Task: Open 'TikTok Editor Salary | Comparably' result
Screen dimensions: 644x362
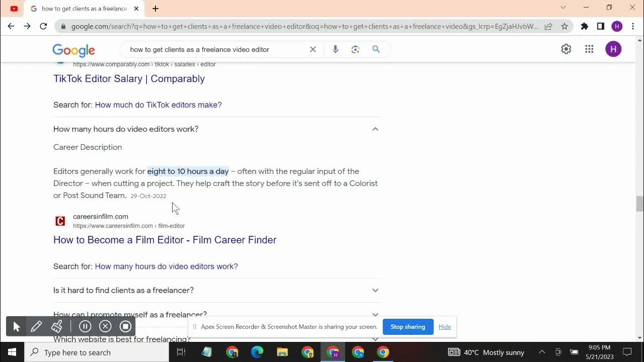Action: pyautogui.click(x=129, y=78)
